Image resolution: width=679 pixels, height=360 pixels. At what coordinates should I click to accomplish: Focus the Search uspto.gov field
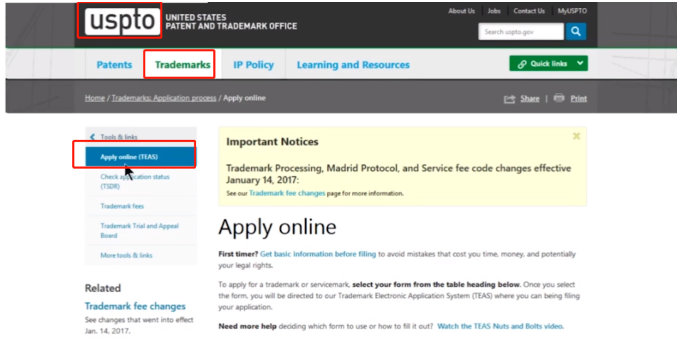tap(521, 32)
